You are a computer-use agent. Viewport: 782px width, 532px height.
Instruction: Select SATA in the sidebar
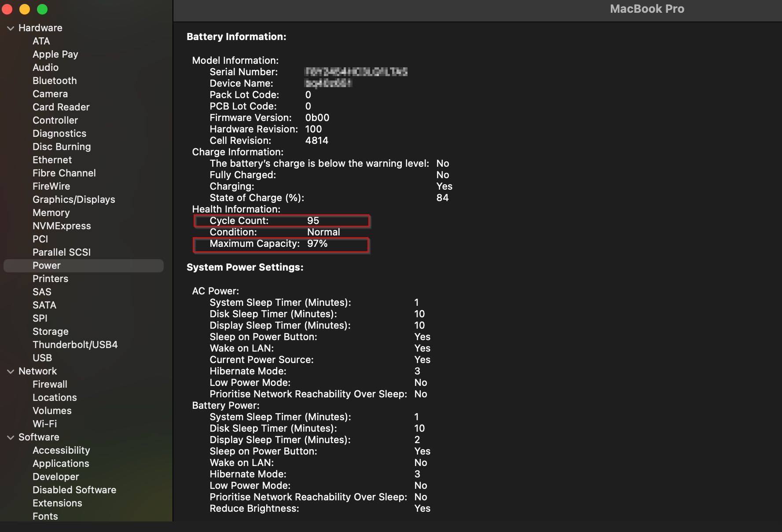pos(44,305)
